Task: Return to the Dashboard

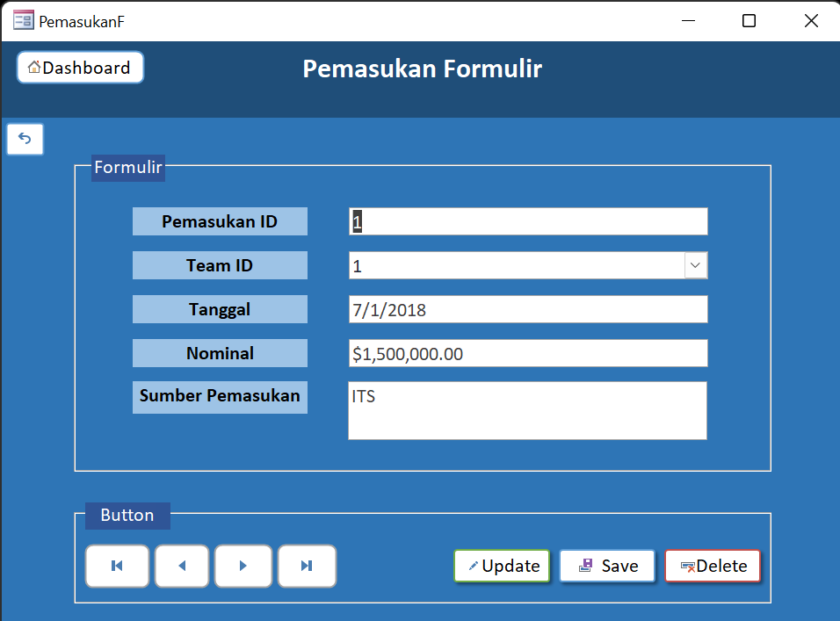Action: coord(80,67)
